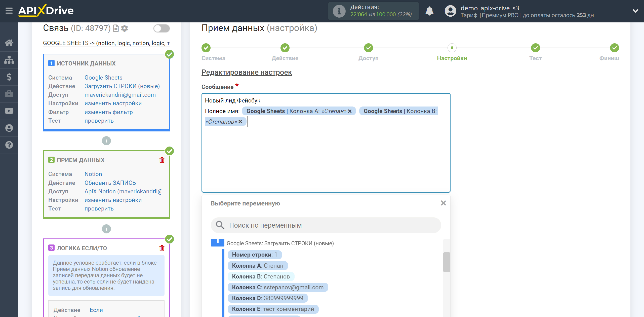Image resolution: width=644 pixels, height=317 pixels.
Task: Delete the ЛОГИКА ЕСЛИ/ТО block
Action: point(162,248)
